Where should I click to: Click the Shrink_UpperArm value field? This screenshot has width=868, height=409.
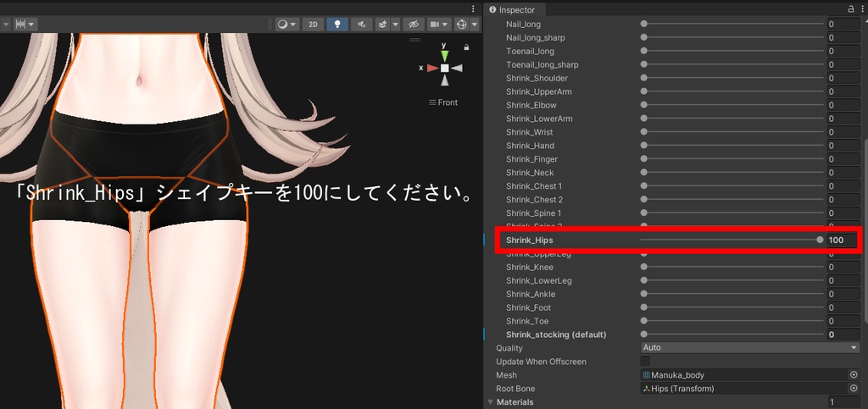click(843, 91)
